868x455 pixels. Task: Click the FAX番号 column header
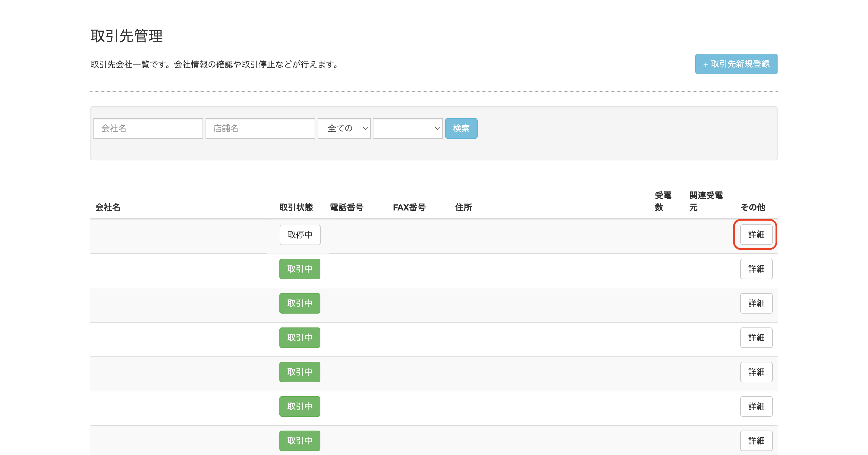pyautogui.click(x=409, y=207)
